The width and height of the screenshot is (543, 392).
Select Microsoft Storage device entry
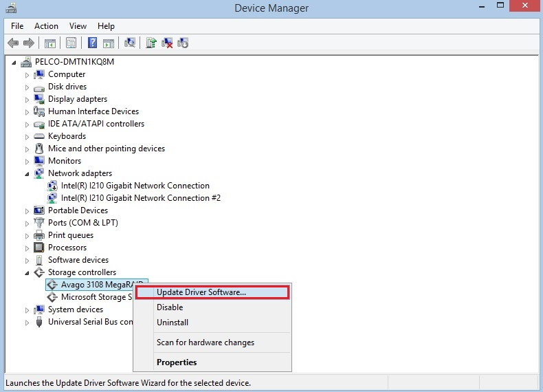97,297
